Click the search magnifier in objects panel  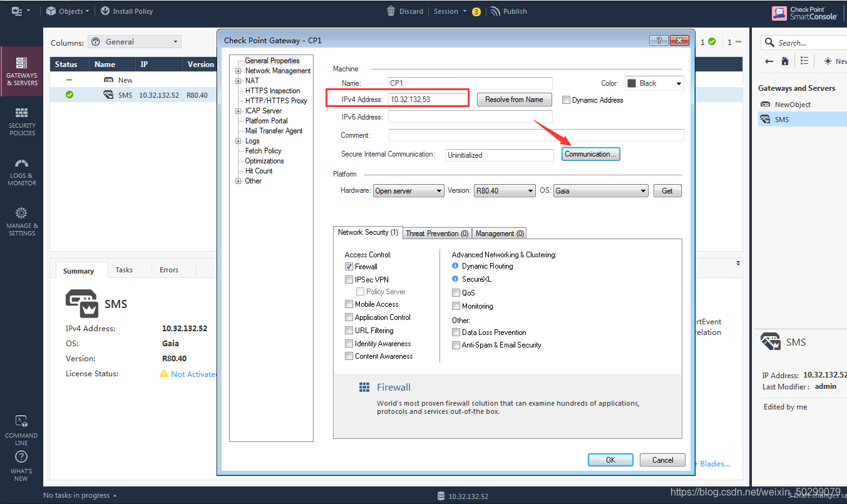click(x=769, y=43)
